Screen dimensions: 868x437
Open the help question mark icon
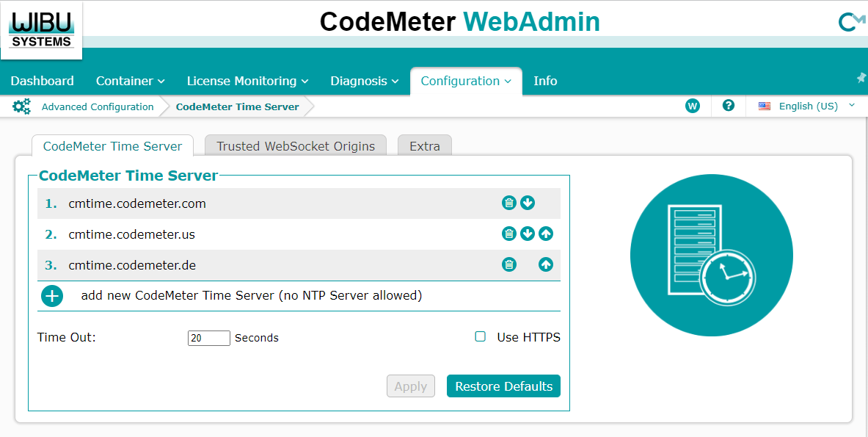tap(729, 106)
